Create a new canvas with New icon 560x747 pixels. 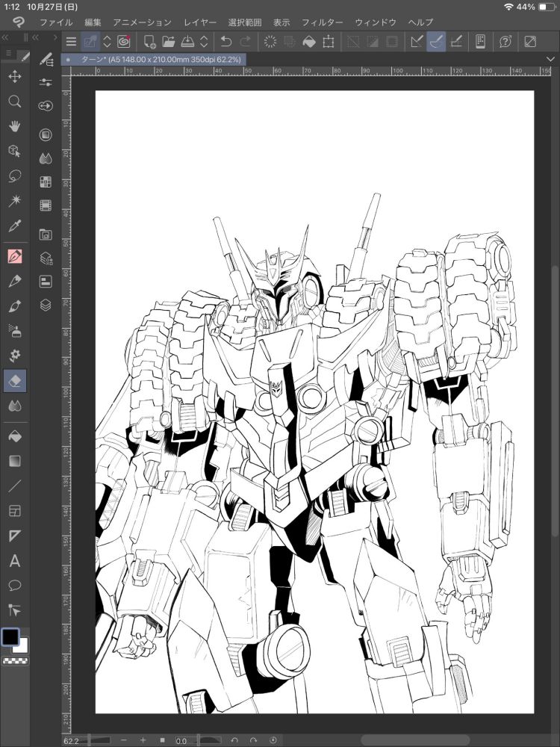(x=149, y=41)
